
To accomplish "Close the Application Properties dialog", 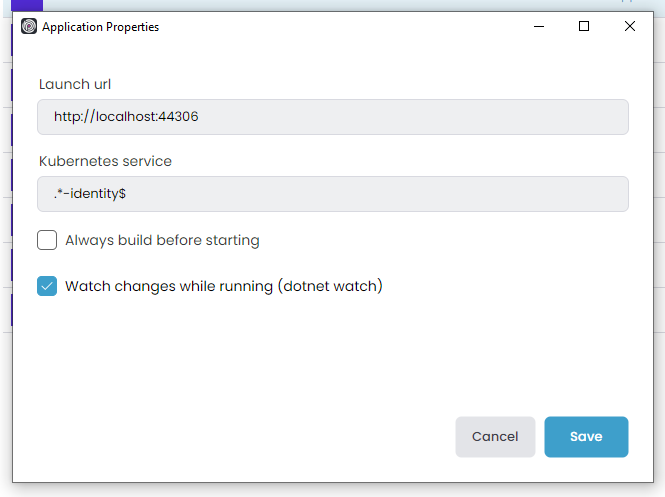I will tap(629, 27).
